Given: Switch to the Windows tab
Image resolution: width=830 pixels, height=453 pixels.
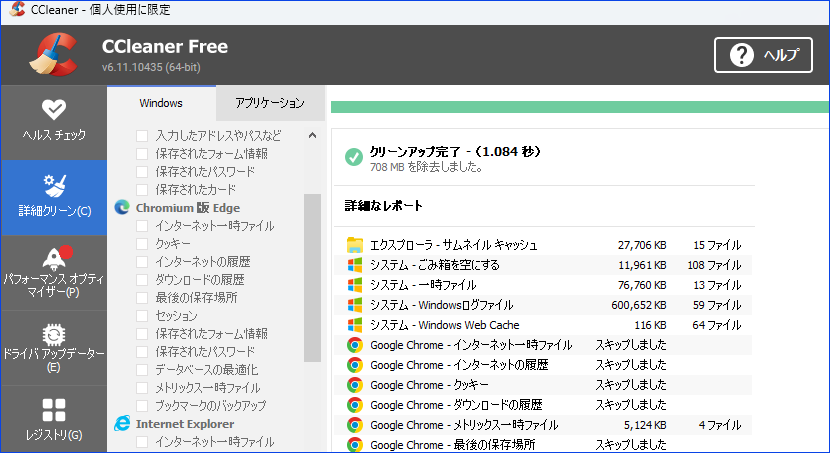Looking at the screenshot, I should tap(161, 103).
